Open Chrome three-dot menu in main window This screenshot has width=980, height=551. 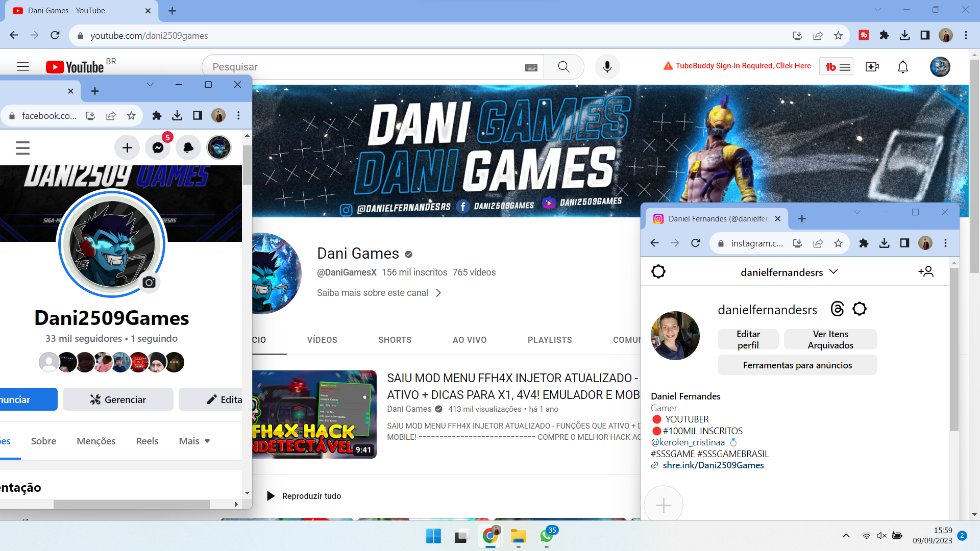pyautogui.click(x=966, y=35)
